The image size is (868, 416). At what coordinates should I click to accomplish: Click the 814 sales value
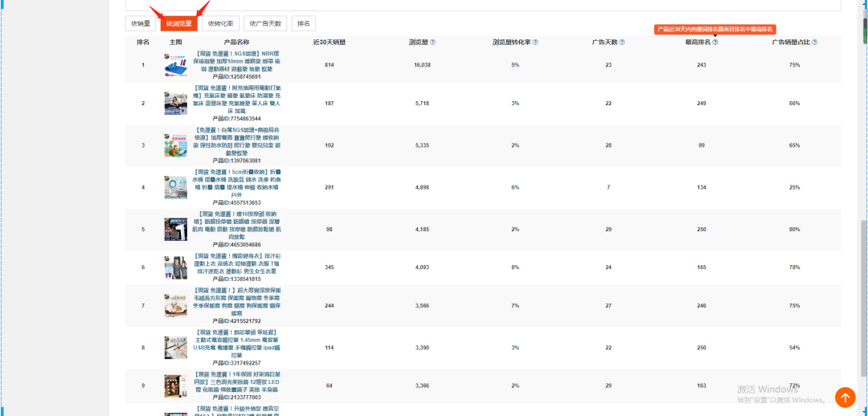click(x=330, y=65)
